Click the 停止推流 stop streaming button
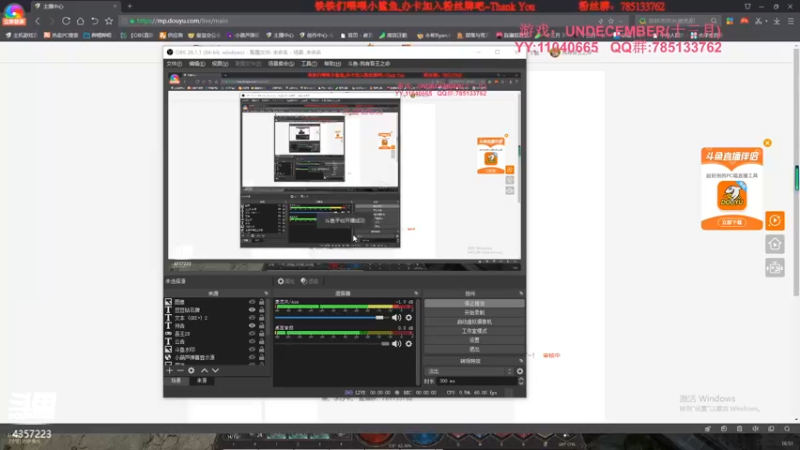The width and height of the screenshot is (800, 450). tap(474, 303)
